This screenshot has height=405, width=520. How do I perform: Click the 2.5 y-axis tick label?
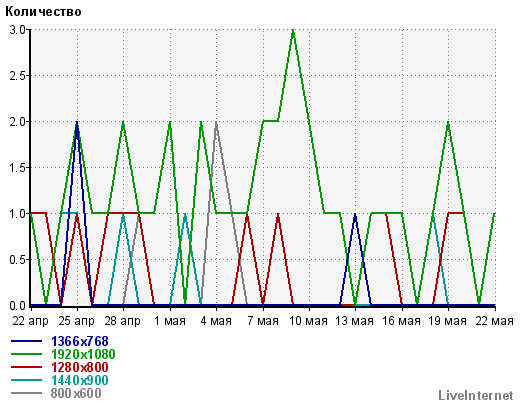(17, 76)
